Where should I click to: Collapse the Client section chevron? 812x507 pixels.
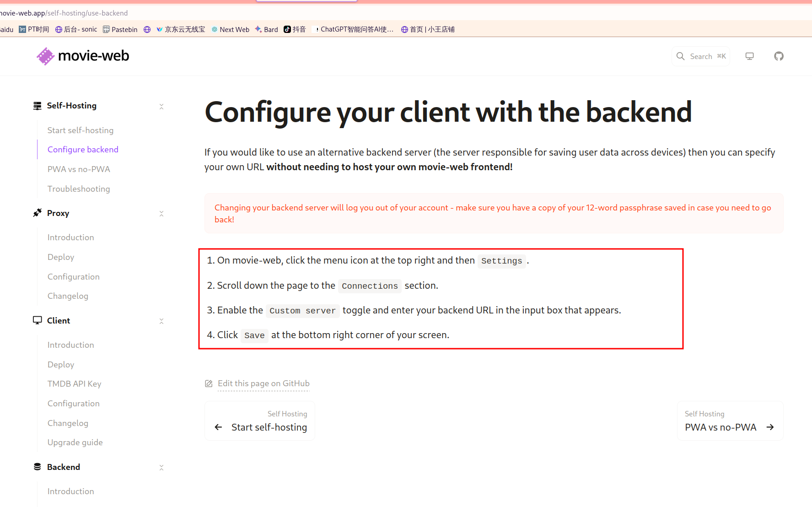[161, 321]
